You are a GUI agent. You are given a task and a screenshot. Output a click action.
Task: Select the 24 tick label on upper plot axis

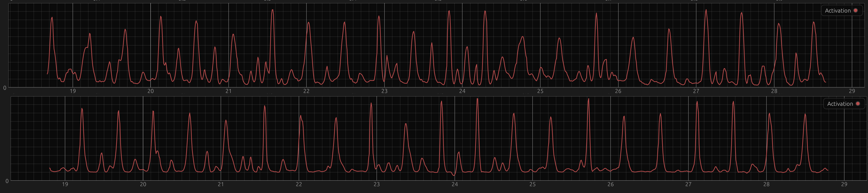click(x=462, y=91)
